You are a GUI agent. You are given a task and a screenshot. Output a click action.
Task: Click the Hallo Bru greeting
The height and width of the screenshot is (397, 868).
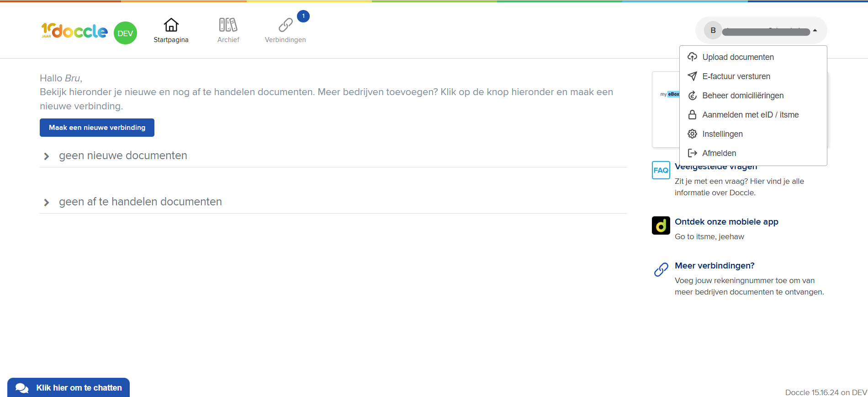tap(61, 78)
